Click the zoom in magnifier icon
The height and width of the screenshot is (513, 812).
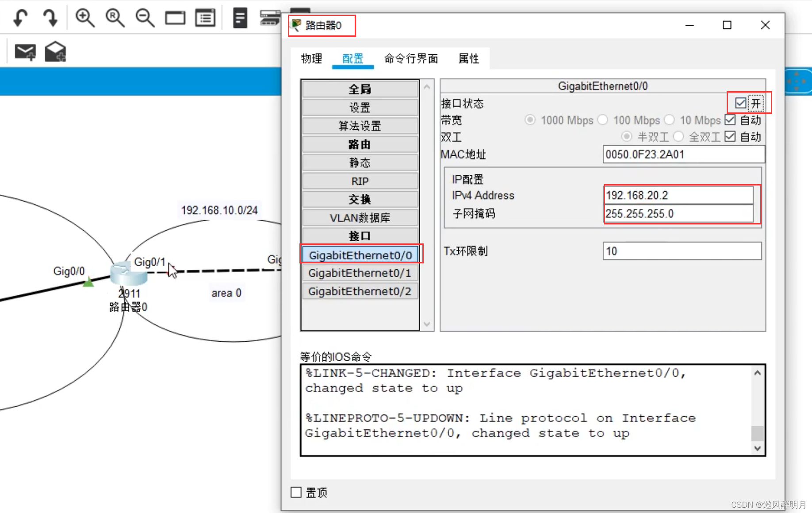pyautogui.click(x=84, y=18)
